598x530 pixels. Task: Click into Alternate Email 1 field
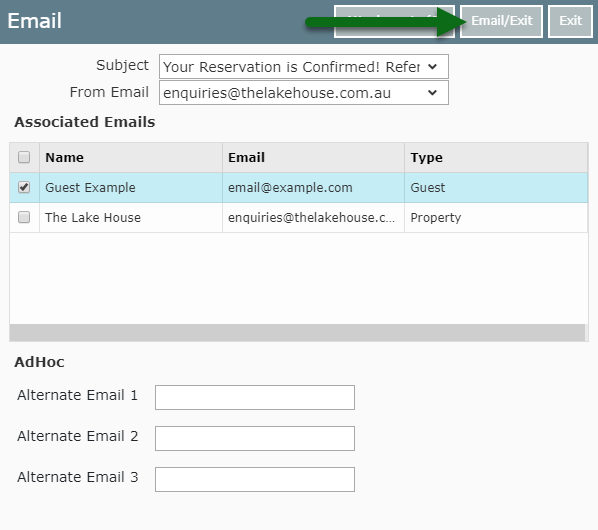coord(255,397)
